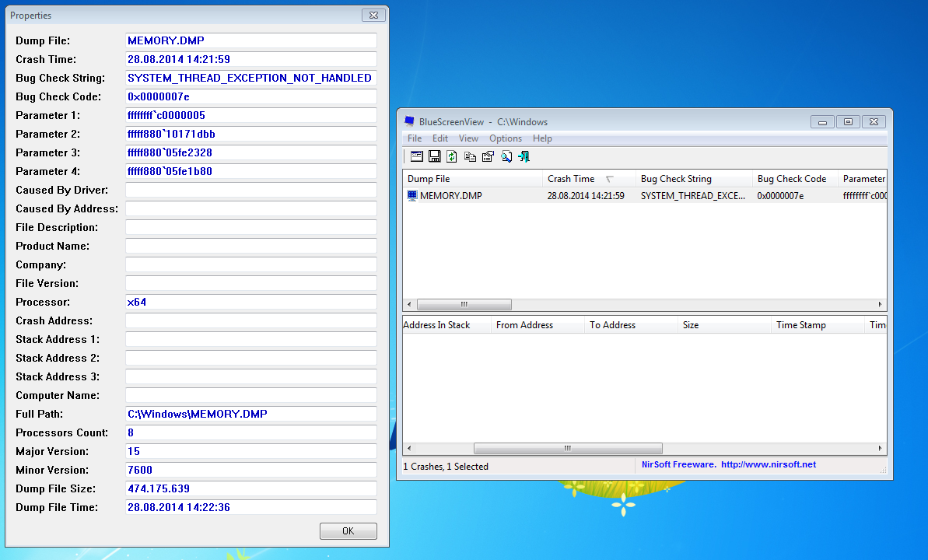Click the Save (floppy disk) toolbar icon
928x560 pixels.
[x=434, y=156]
